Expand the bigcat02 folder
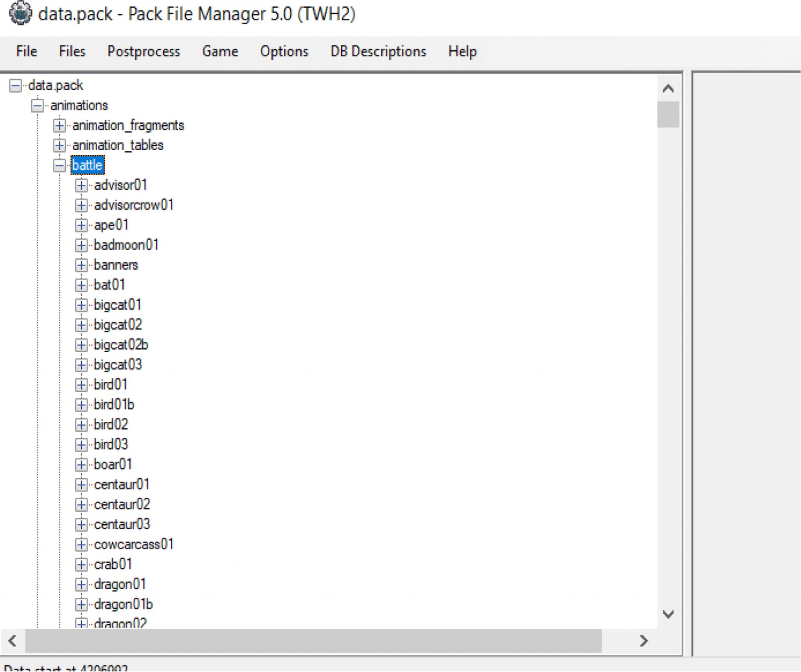The height and width of the screenshot is (672, 801). 81,325
